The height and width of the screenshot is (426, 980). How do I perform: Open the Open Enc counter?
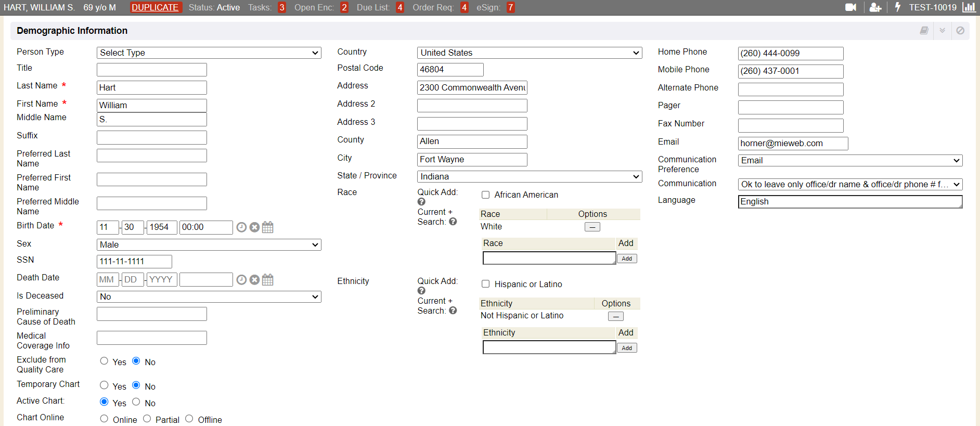tap(344, 7)
